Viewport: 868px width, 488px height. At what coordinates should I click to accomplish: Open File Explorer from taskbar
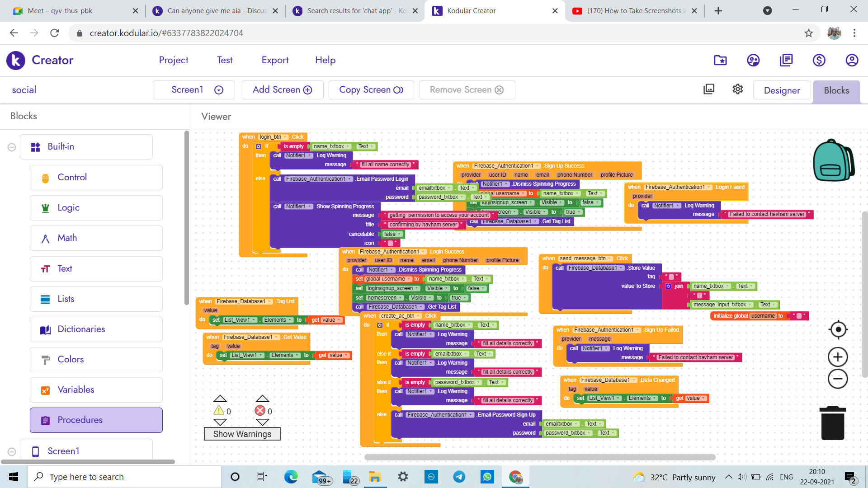375,477
